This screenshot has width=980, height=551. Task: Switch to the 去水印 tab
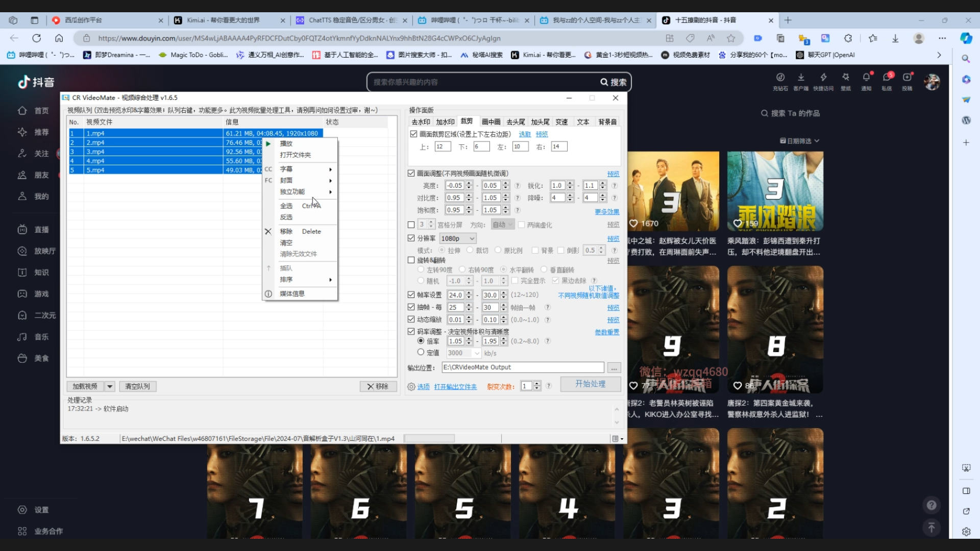point(421,122)
